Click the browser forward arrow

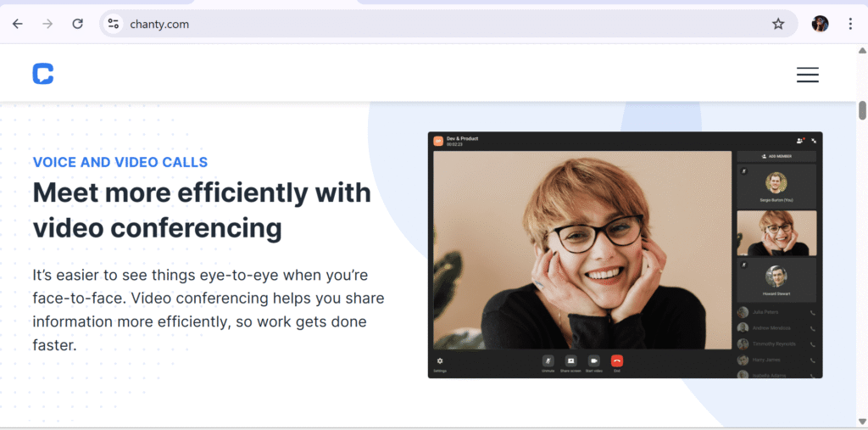(x=47, y=24)
